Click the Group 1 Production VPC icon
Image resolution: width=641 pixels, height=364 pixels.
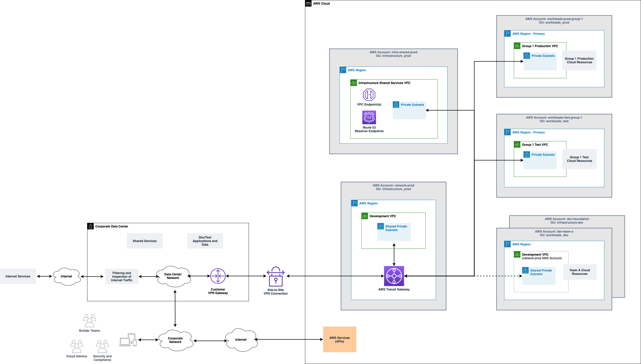[x=517, y=46]
